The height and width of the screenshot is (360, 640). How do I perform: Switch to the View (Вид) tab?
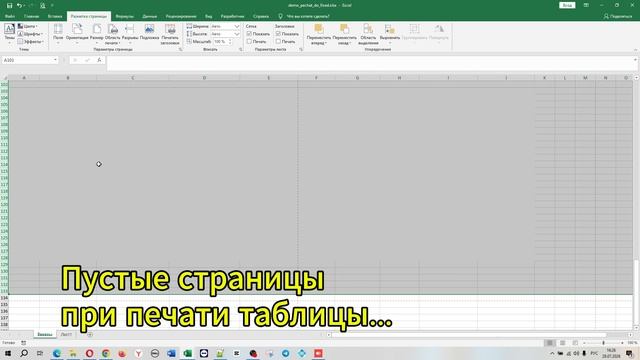[209, 16]
